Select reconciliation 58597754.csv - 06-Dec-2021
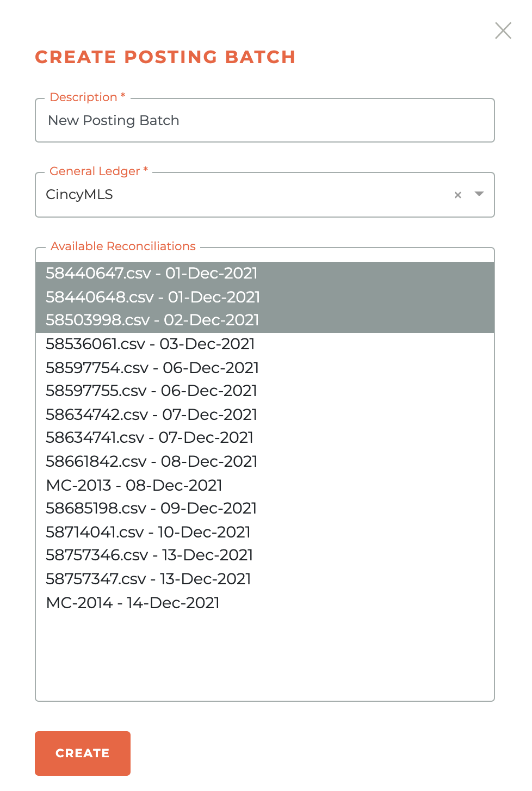 [x=152, y=368]
